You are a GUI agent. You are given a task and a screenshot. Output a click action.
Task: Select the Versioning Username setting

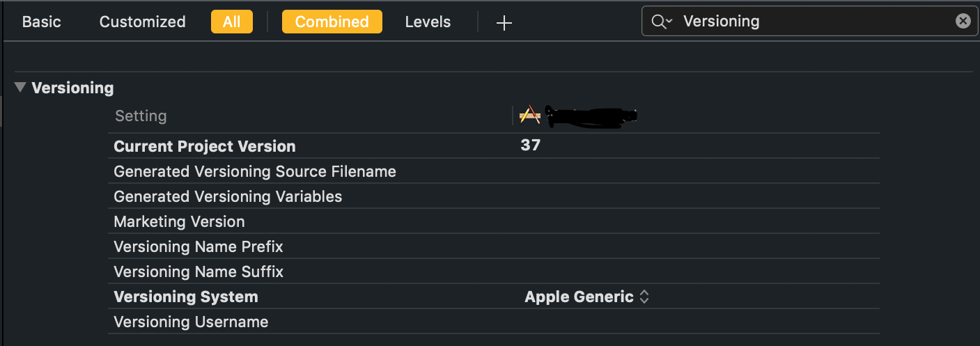coord(191,322)
